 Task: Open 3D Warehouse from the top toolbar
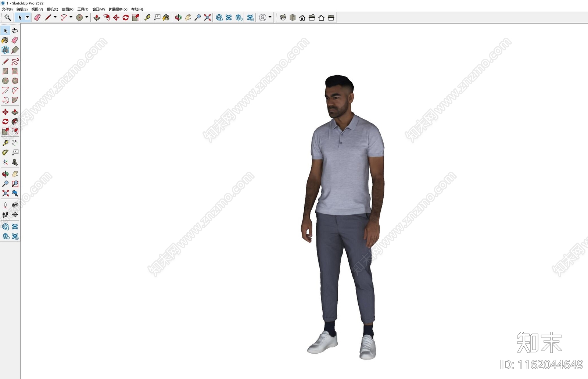coord(219,17)
